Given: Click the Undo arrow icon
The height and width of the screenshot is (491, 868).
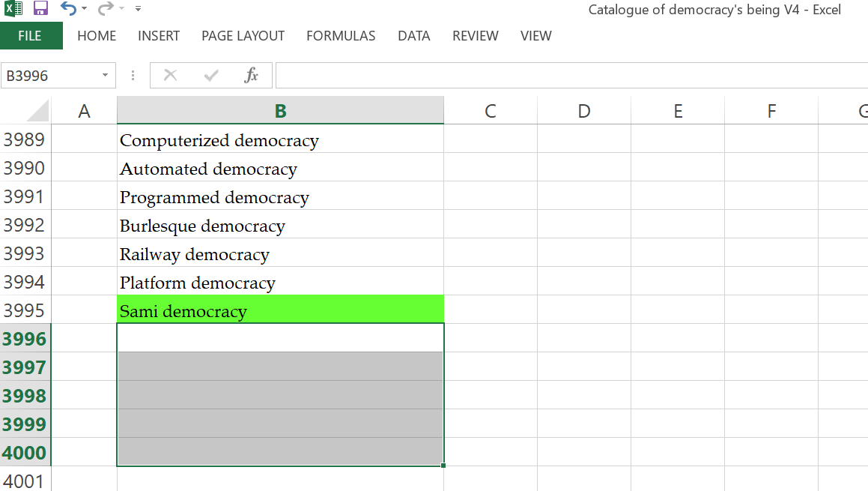Looking at the screenshot, I should tap(69, 8).
